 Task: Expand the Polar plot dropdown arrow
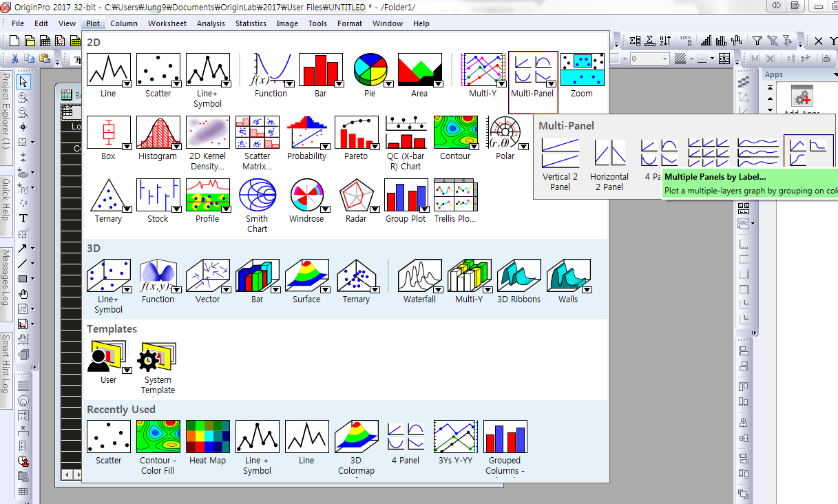[x=524, y=146]
